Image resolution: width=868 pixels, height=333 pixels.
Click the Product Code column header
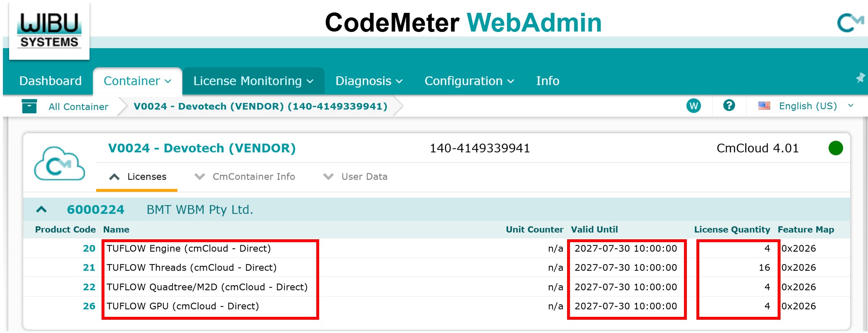pos(65,229)
